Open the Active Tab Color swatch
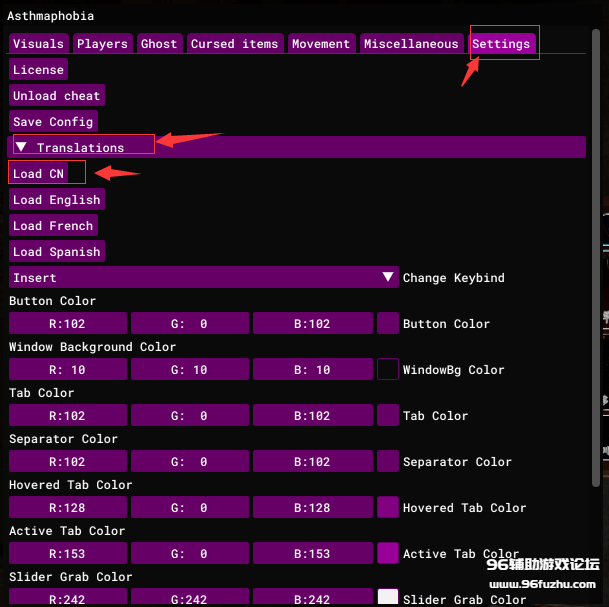609x607 pixels. click(388, 553)
